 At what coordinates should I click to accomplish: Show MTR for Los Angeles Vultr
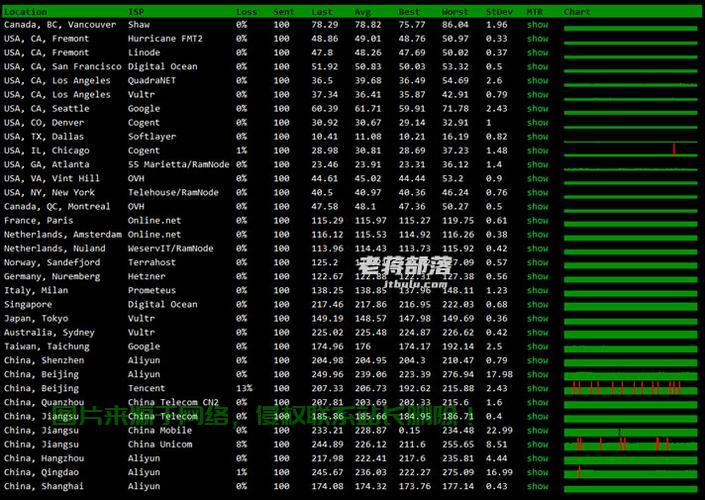(537, 94)
